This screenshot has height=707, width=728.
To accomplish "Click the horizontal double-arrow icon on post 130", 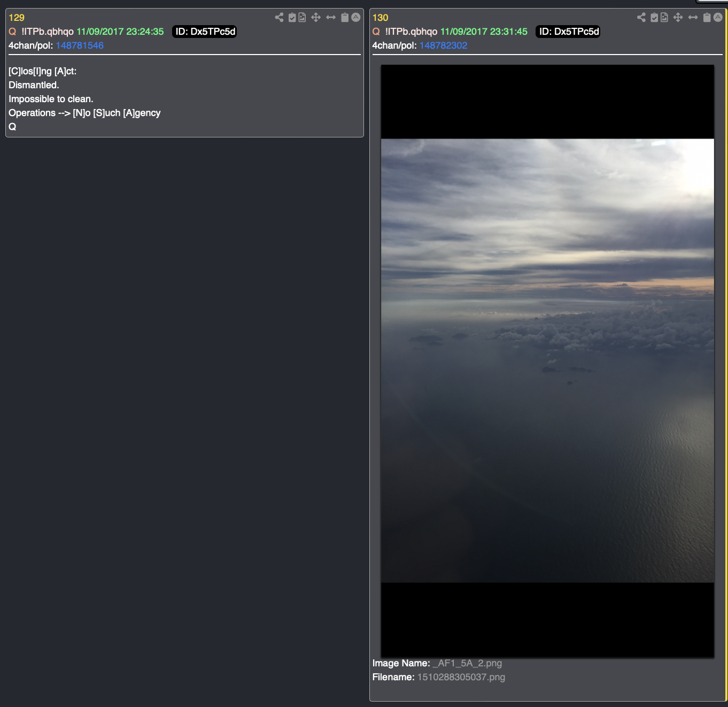I will (693, 18).
